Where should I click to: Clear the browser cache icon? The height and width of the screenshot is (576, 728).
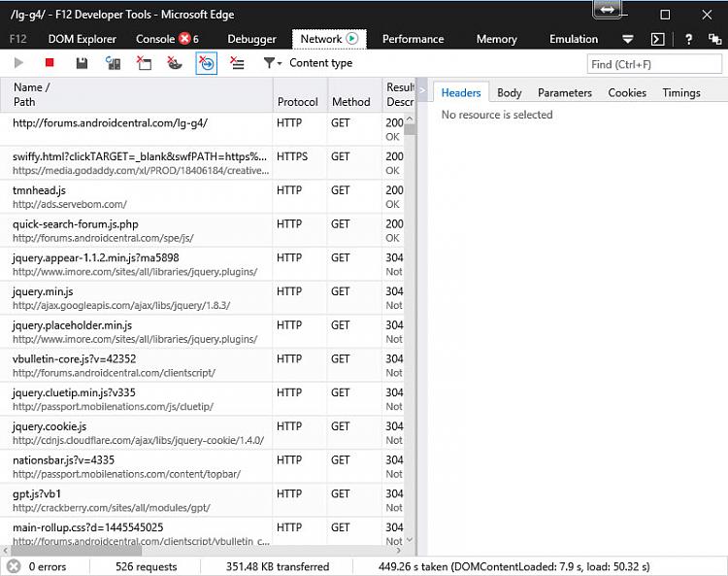click(x=144, y=63)
